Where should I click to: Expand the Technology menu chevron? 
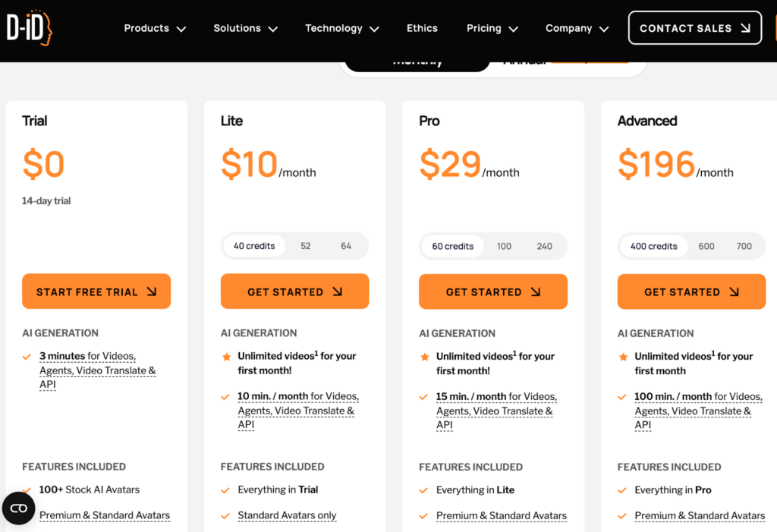tap(375, 30)
